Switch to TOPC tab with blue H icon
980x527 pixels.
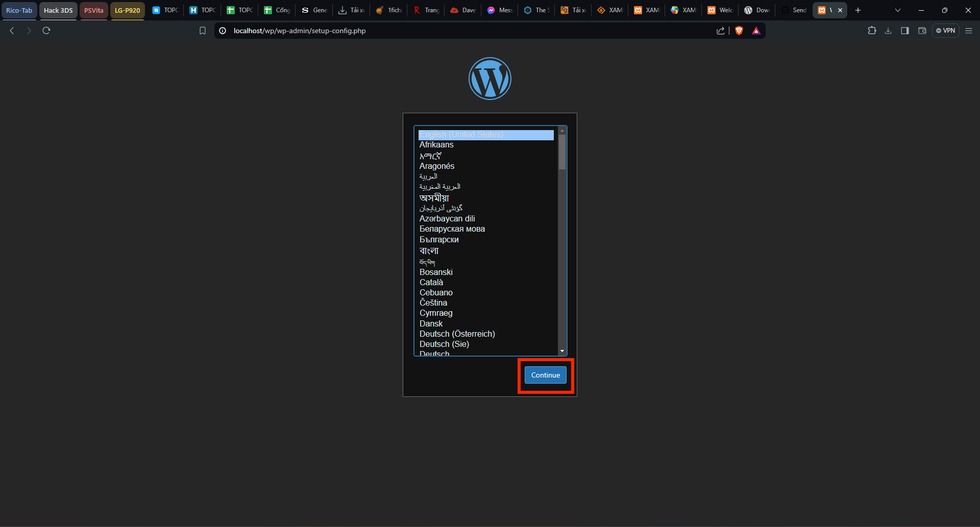(202, 10)
